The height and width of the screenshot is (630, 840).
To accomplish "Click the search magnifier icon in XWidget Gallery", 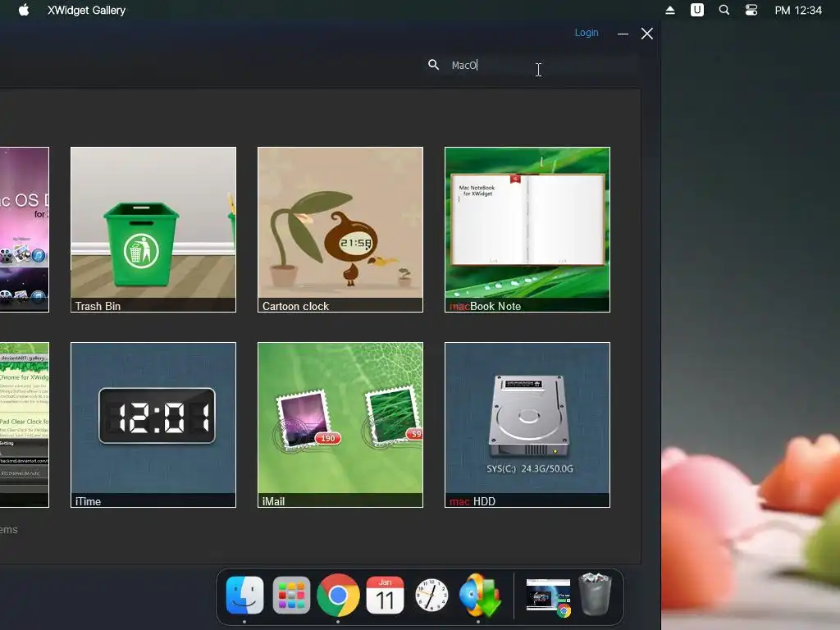I will pos(433,65).
